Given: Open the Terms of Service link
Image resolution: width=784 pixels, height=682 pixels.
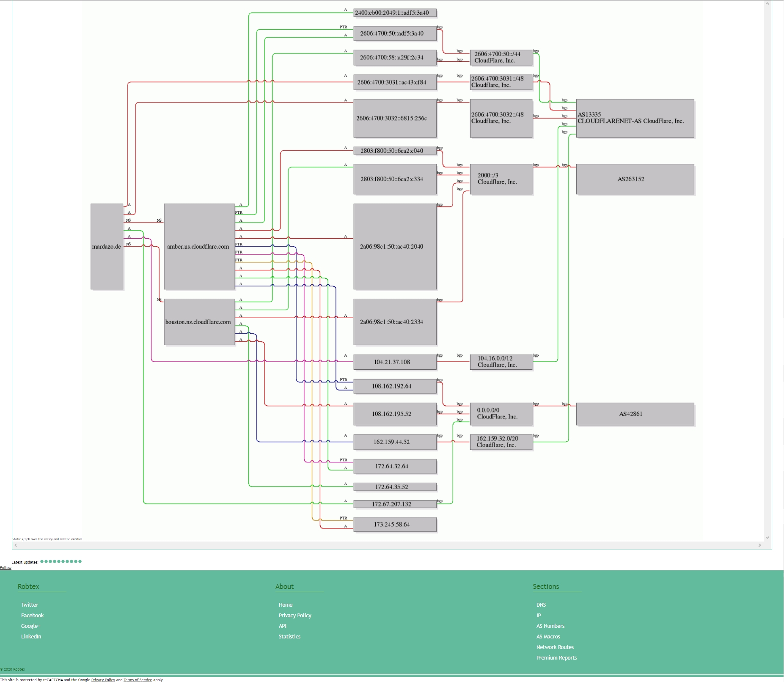Looking at the screenshot, I should pos(138,680).
